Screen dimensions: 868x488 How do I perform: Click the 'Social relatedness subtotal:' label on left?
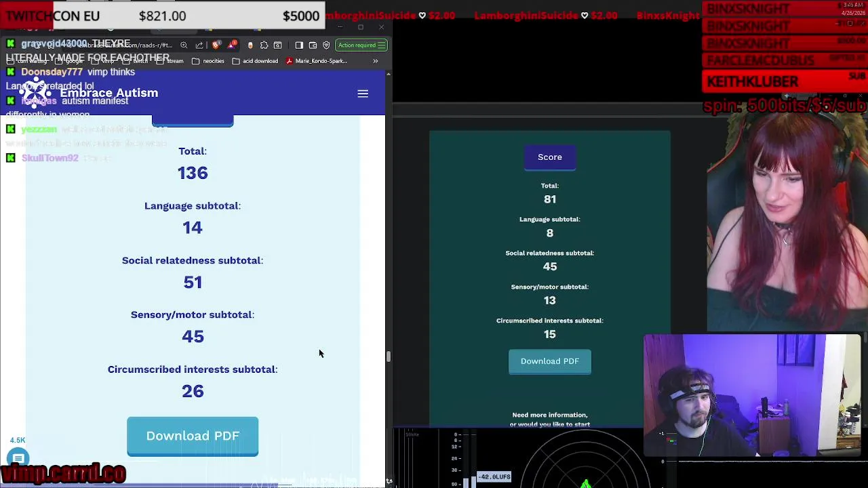[193, 260]
